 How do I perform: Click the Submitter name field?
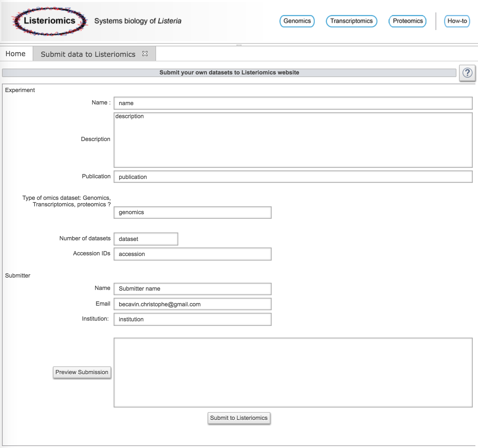(x=192, y=289)
